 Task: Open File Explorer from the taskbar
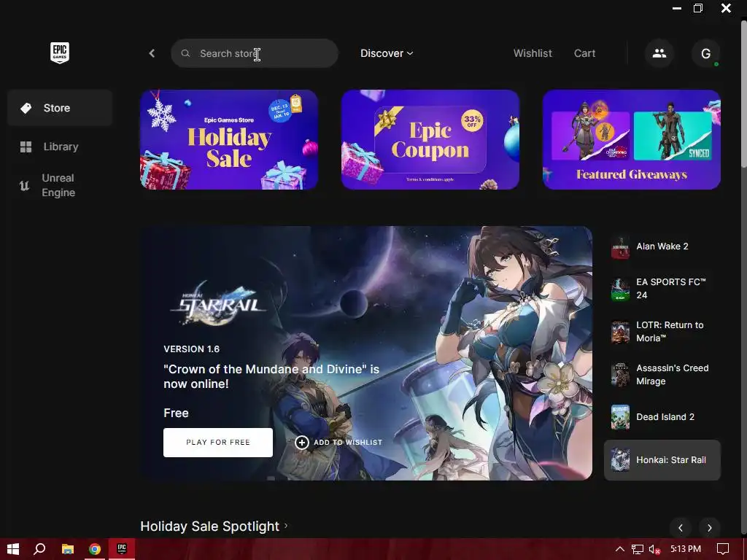coord(68,549)
